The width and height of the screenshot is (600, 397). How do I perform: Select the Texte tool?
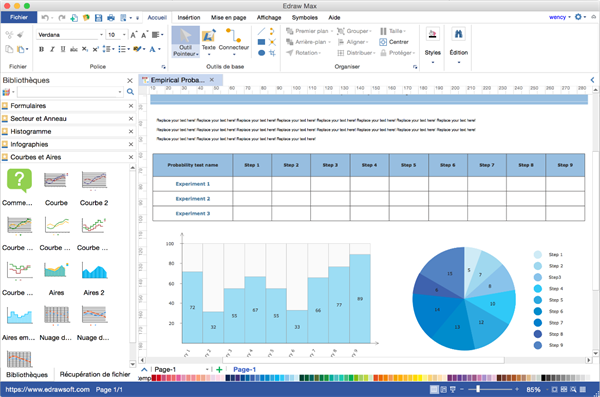pos(209,41)
